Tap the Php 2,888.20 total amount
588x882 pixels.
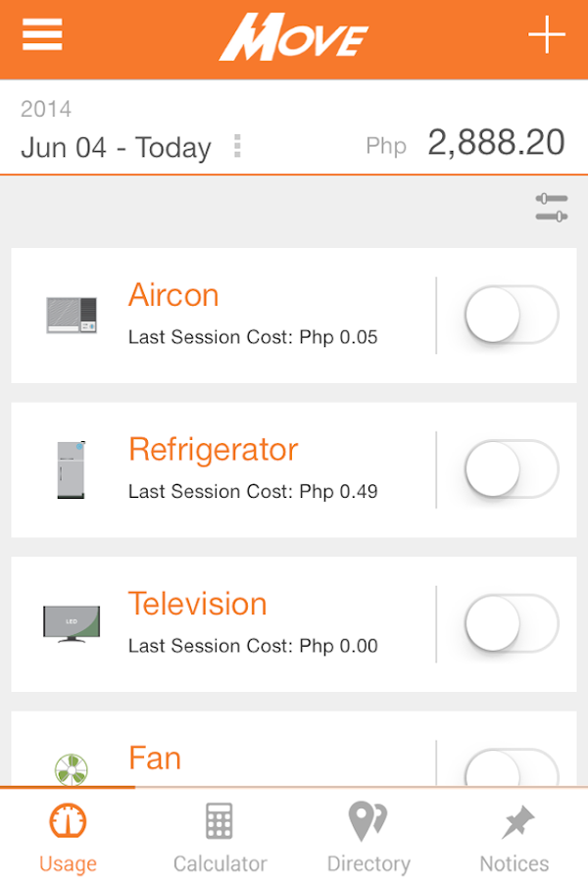coord(496,143)
